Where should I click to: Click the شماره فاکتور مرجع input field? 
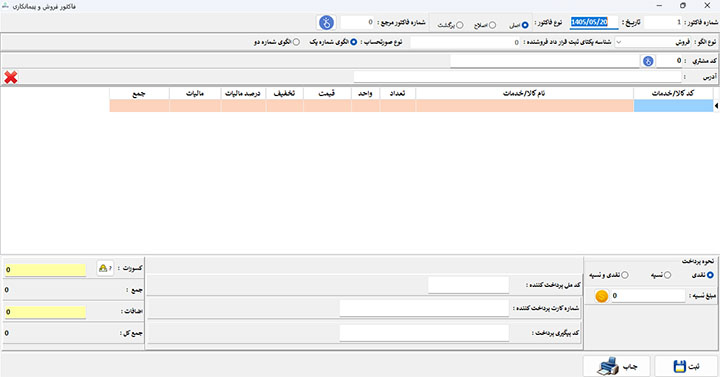coord(358,22)
